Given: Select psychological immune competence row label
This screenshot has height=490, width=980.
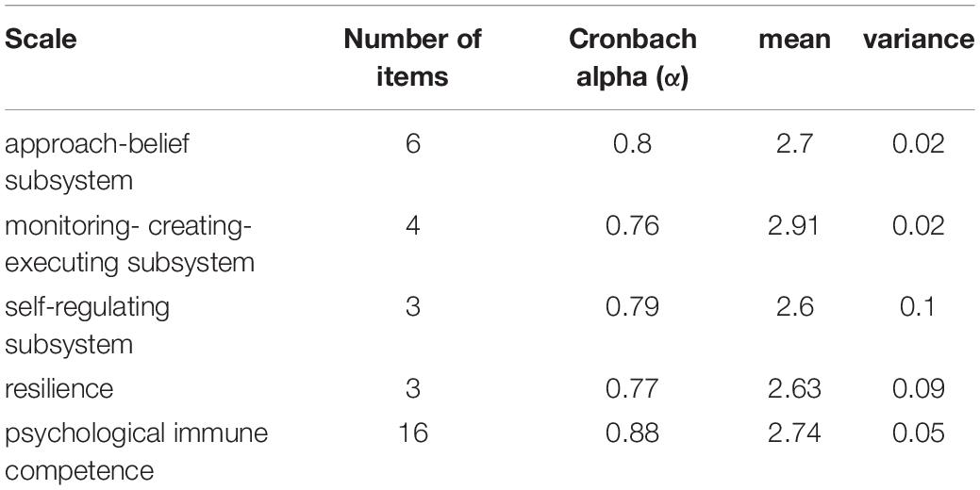Looking at the screenshot, I should (x=136, y=451).
